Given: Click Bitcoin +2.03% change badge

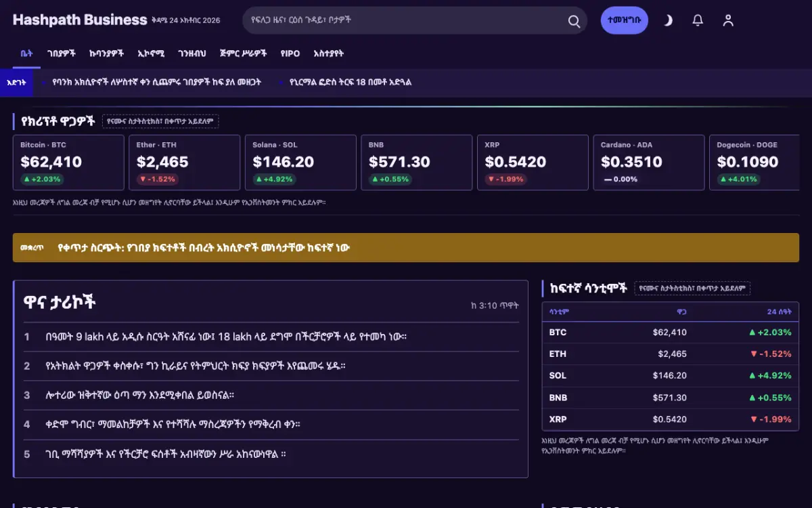Looking at the screenshot, I should click(42, 179).
